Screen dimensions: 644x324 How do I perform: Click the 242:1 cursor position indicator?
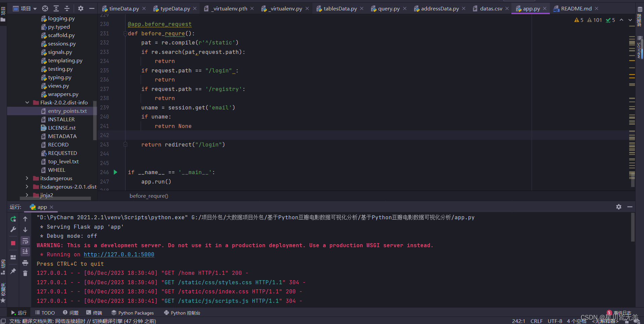pos(518,321)
